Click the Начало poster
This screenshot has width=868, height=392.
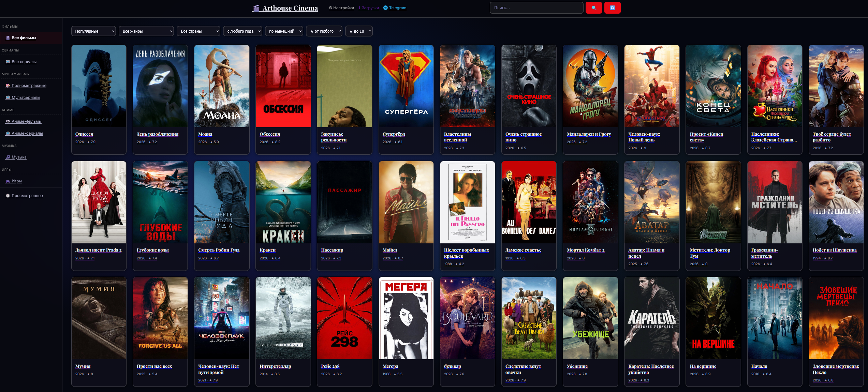point(775,318)
